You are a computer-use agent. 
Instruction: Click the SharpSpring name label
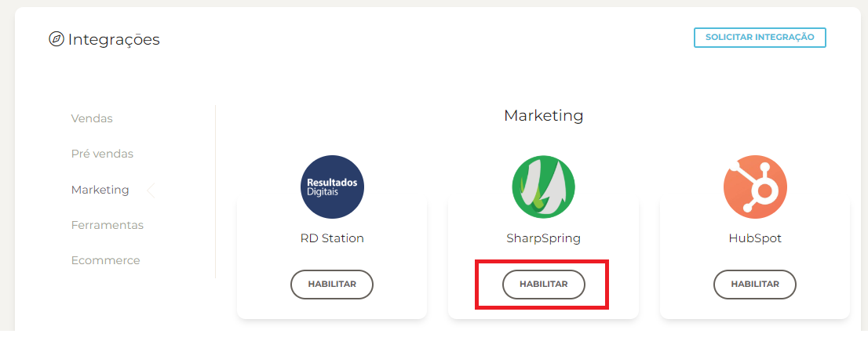pyautogui.click(x=543, y=238)
